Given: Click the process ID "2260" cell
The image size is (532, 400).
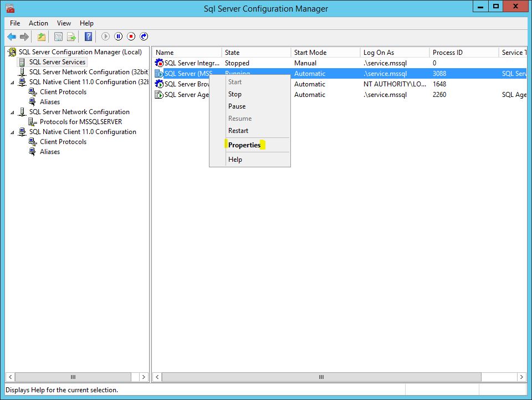Looking at the screenshot, I should [439, 95].
